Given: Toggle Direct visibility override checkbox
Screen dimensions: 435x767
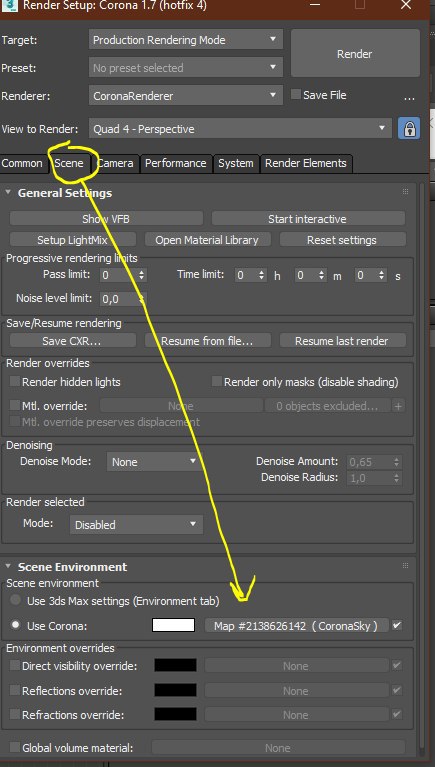Looking at the screenshot, I should [x=15, y=665].
